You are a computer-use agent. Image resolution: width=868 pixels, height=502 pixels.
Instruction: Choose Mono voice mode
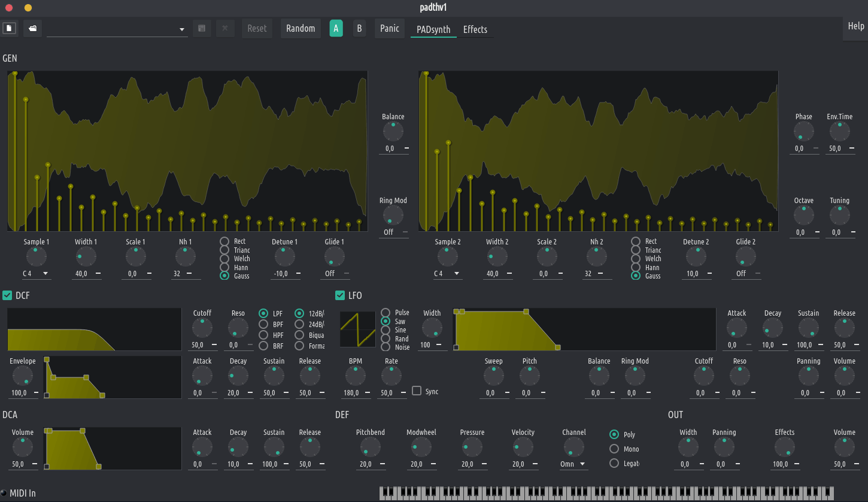(614, 449)
